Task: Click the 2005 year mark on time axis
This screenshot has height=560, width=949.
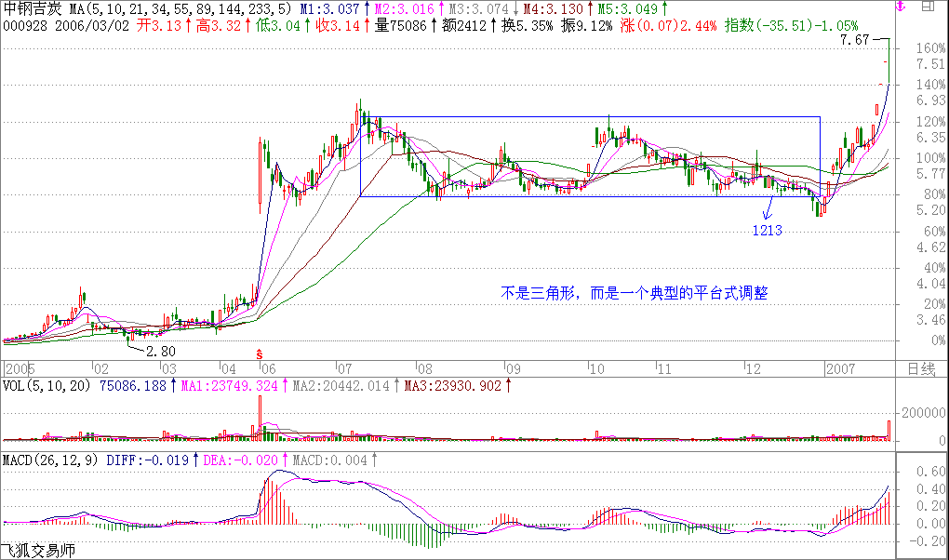Action: click(20, 368)
